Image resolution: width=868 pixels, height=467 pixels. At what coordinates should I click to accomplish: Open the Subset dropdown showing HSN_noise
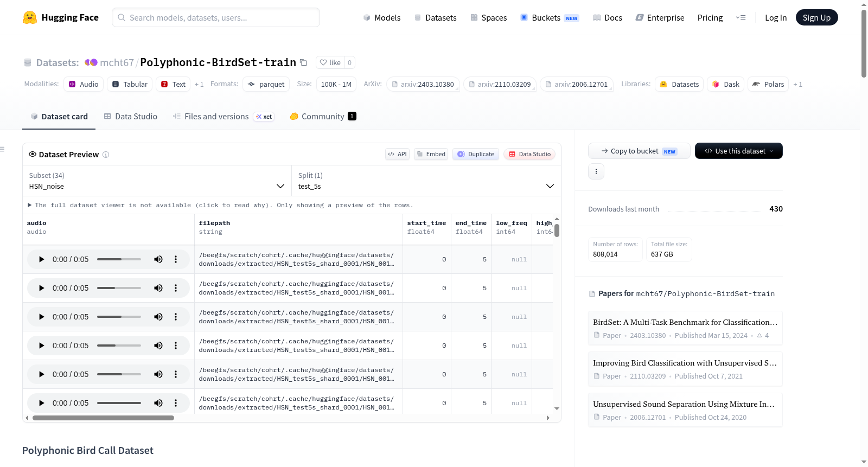(157, 181)
